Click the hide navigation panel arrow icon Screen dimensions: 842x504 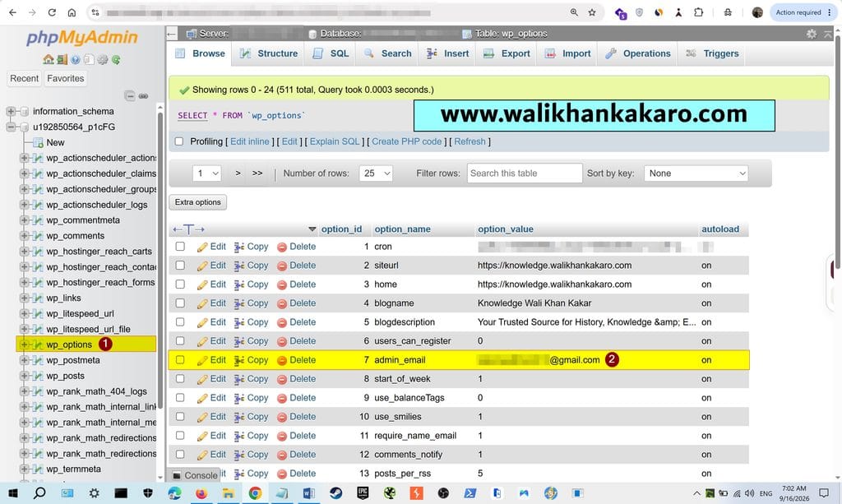[171, 34]
